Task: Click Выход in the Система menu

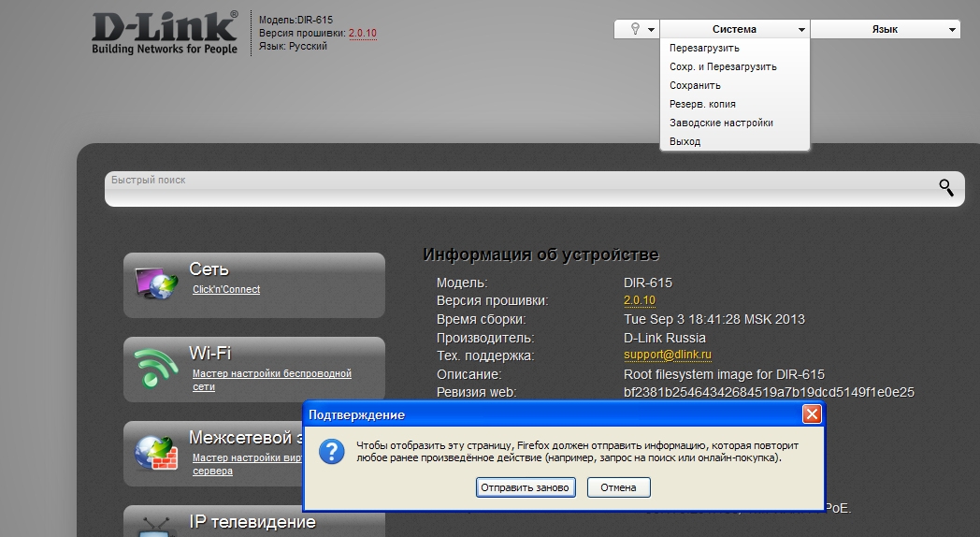Action: (x=685, y=141)
